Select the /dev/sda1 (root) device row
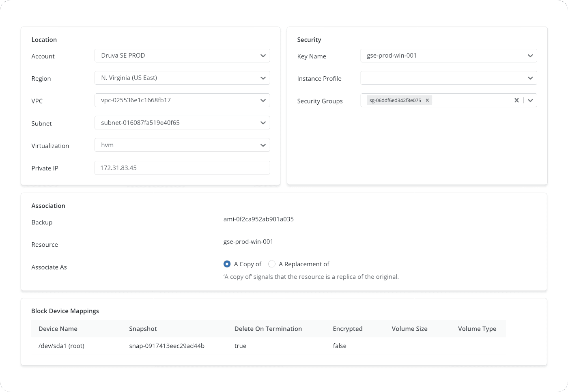The width and height of the screenshot is (568, 392). [x=61, y=346]
